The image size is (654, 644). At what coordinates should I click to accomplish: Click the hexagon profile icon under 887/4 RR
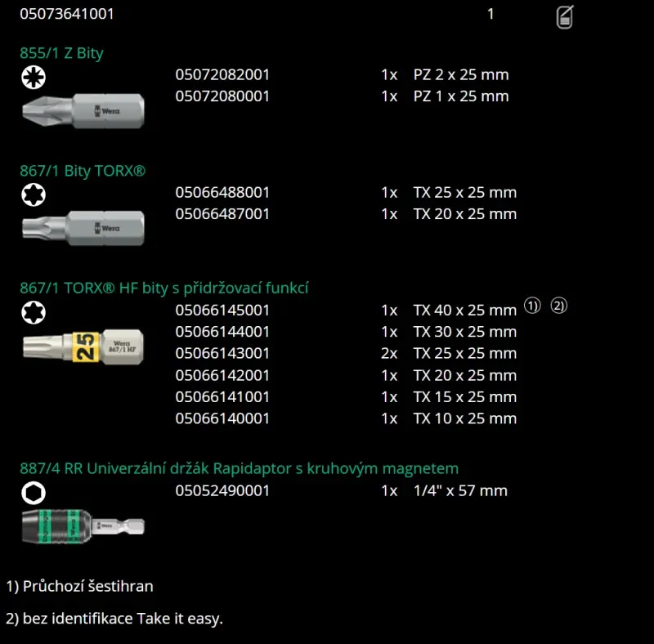click(x=34, y=492)
